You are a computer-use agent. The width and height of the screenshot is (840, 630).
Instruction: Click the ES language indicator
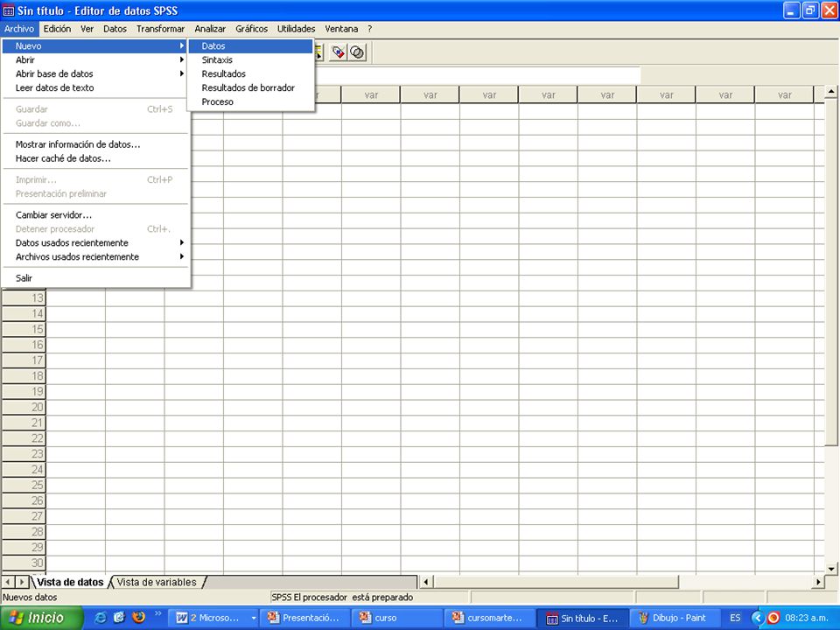[735, 618]
